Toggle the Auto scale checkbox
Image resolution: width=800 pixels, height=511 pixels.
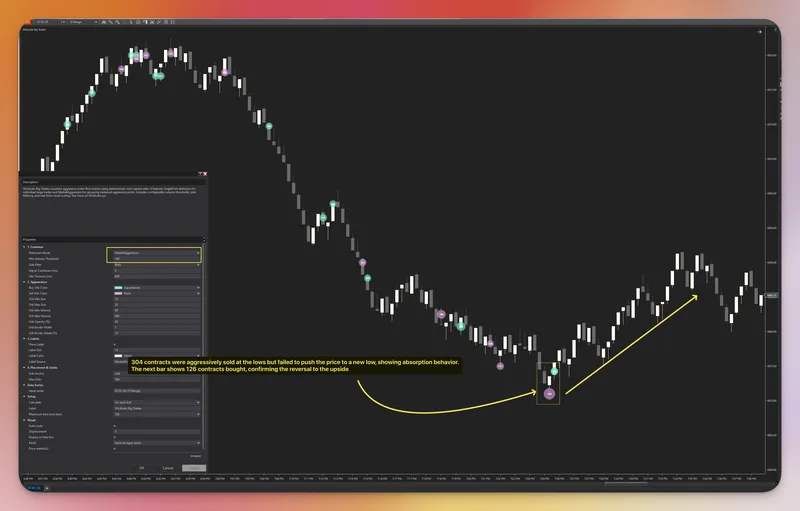(x=114, y=426)
